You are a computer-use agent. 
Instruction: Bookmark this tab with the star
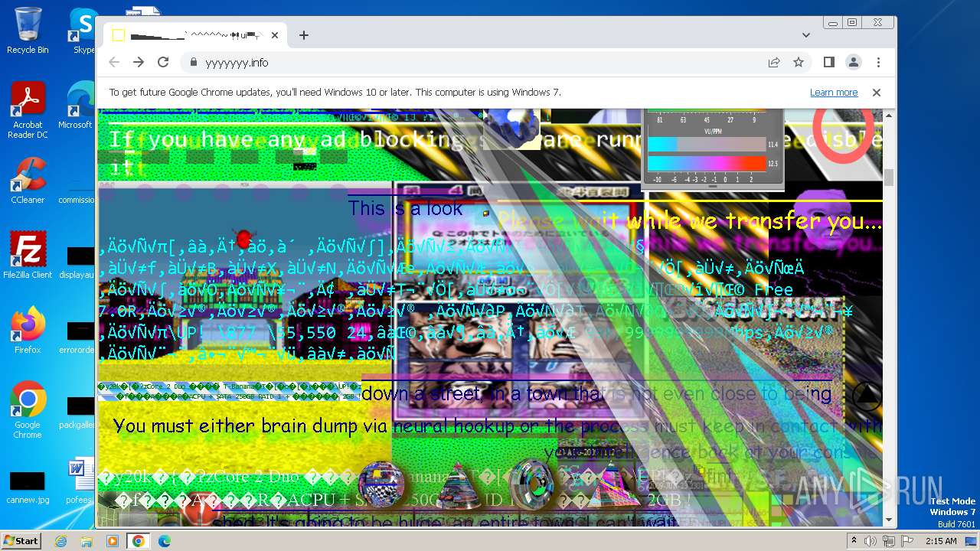(799, 63)
